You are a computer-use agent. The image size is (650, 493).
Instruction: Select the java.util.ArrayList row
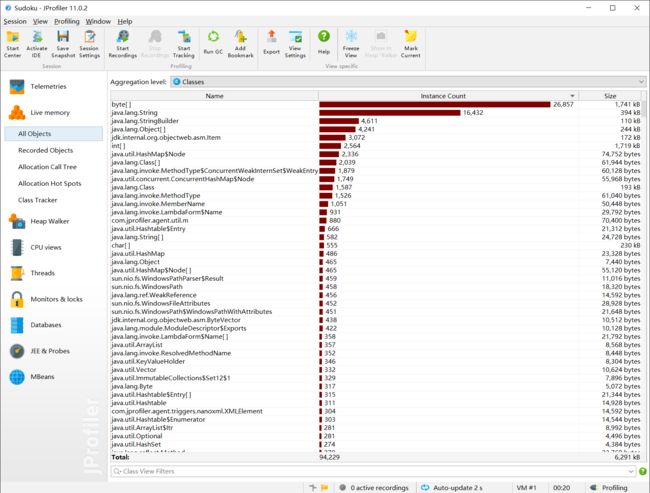(x=376, y=345)
